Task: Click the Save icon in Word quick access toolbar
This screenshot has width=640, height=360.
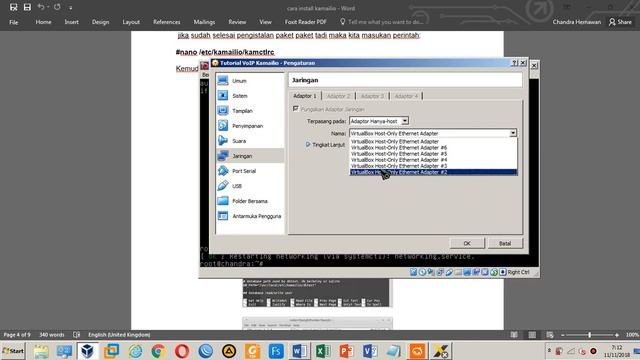Action: coord(27,7)
